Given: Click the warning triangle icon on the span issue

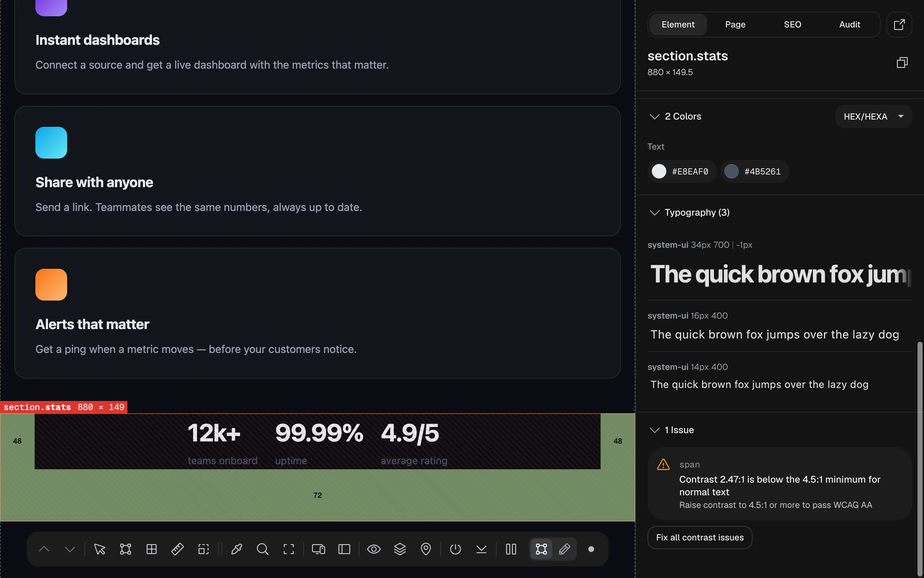Looking at the screenshot, I should tap(663, 465).
